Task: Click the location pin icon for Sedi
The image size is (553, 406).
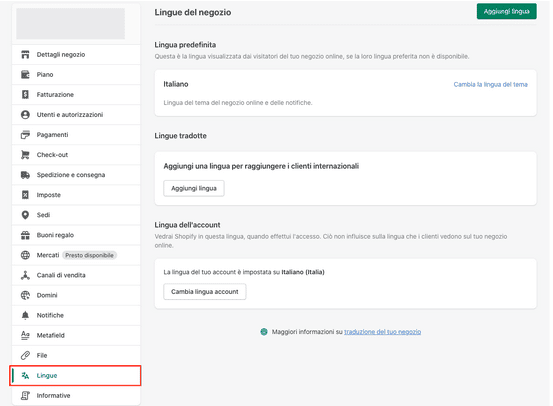Action: 25,215
